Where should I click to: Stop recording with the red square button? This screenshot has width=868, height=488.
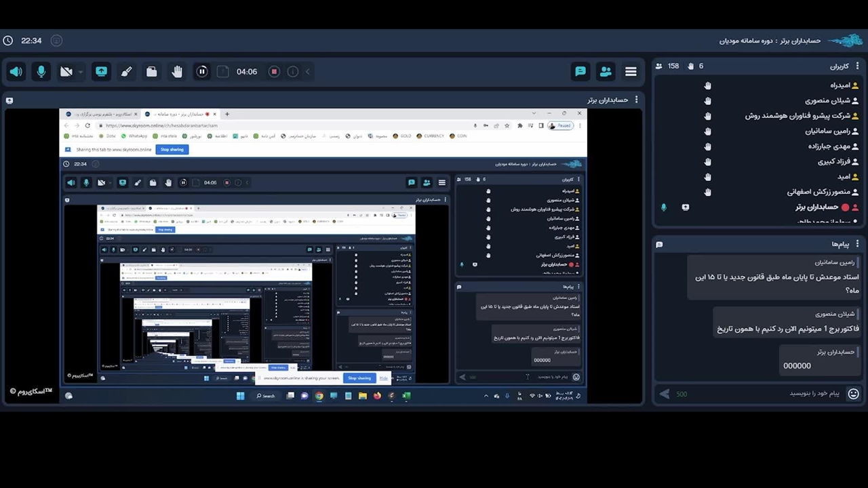tap(274, 71)
